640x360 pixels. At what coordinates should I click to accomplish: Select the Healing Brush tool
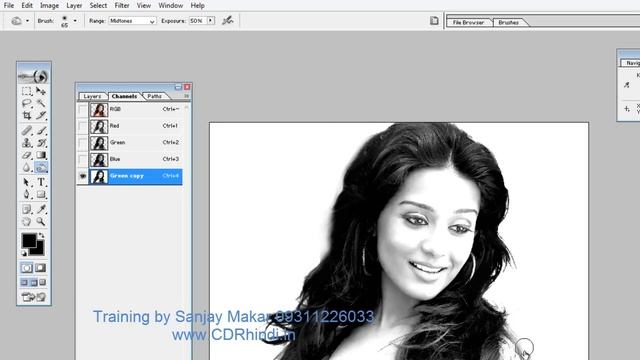pos(27,131)
